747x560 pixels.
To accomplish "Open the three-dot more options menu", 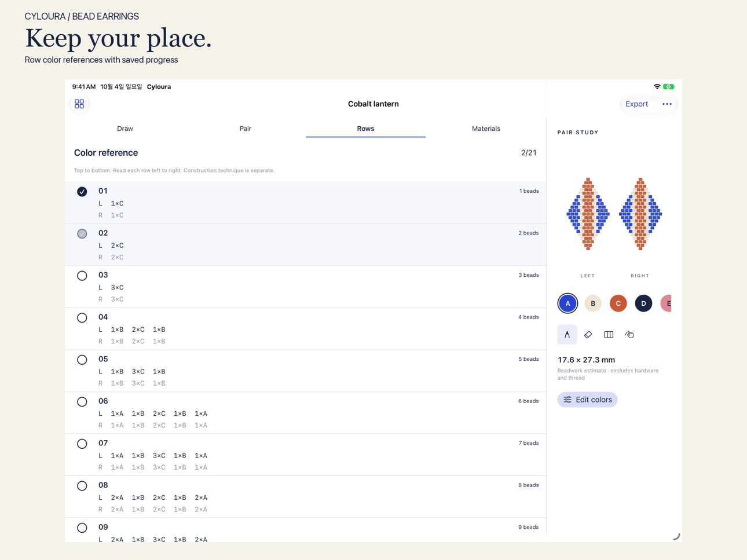I will (x=667, y=104).
